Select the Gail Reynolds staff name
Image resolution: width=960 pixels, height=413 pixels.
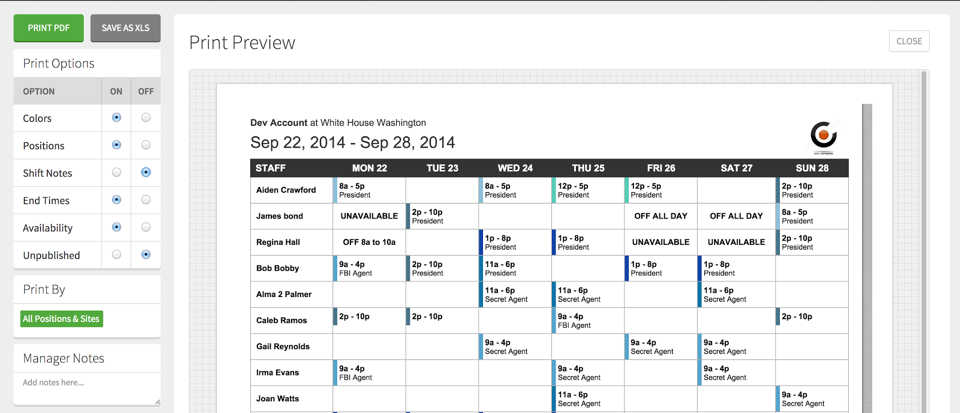click(x=283, y=346)
